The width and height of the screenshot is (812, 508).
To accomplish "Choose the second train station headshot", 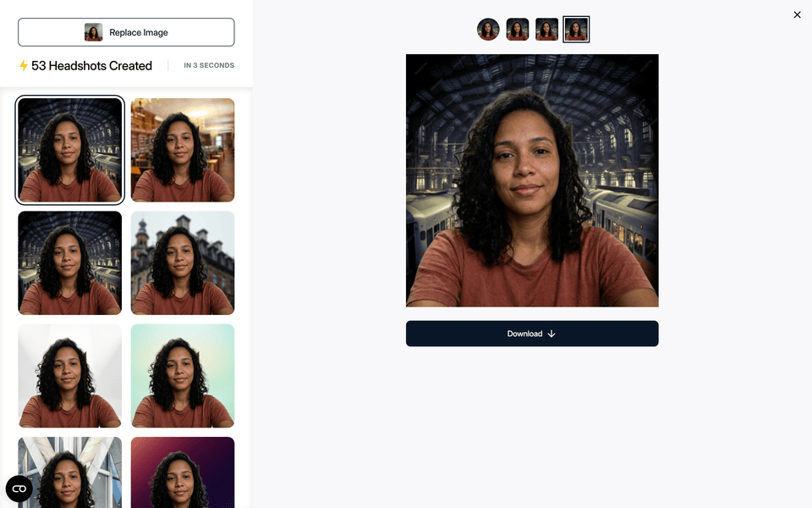I will click(70, 262).
